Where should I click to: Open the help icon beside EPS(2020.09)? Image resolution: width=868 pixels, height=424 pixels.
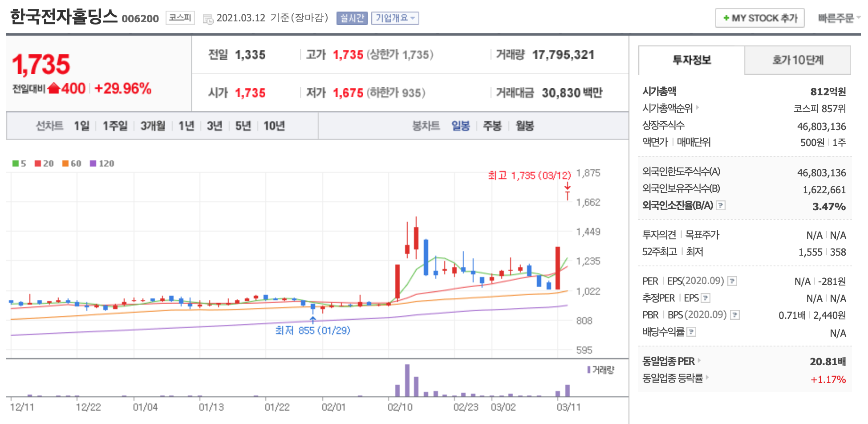point(732,281)
